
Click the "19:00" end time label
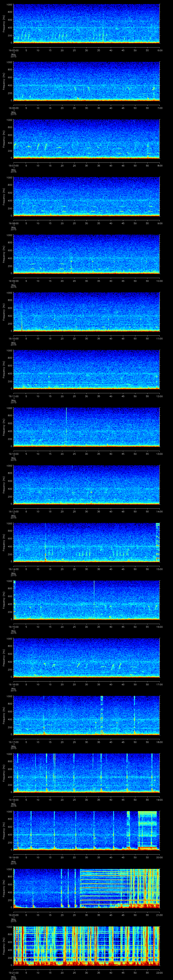(159, 800)
